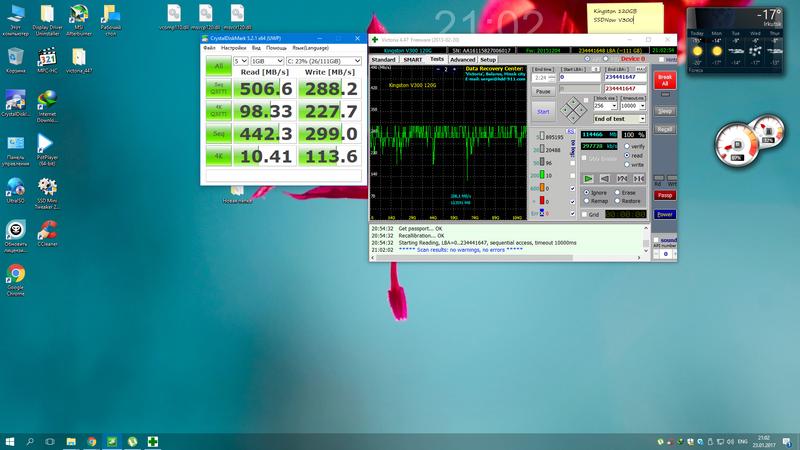Select the victoria_447 folder on desktop

tap(79, 60)
